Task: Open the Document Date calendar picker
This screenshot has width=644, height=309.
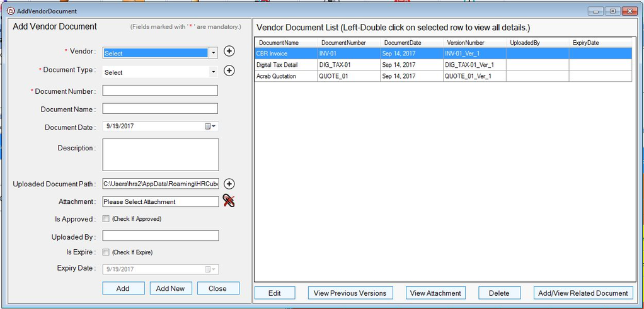Action: (210, 126)
